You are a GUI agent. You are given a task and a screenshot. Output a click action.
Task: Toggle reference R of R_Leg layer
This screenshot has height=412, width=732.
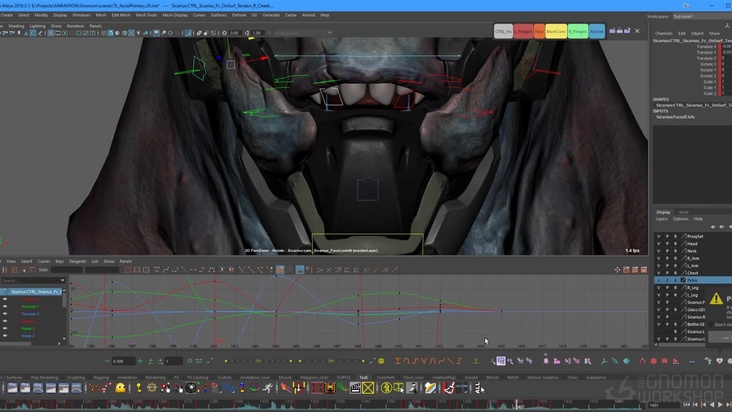pyautogui.click(x=675, y=288)
